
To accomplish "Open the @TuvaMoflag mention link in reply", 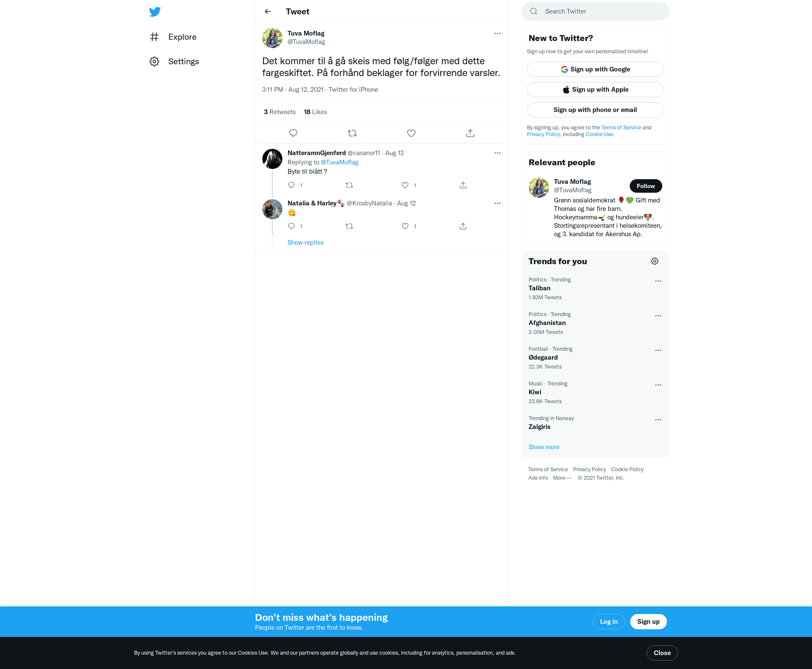I will click(340, 162).
